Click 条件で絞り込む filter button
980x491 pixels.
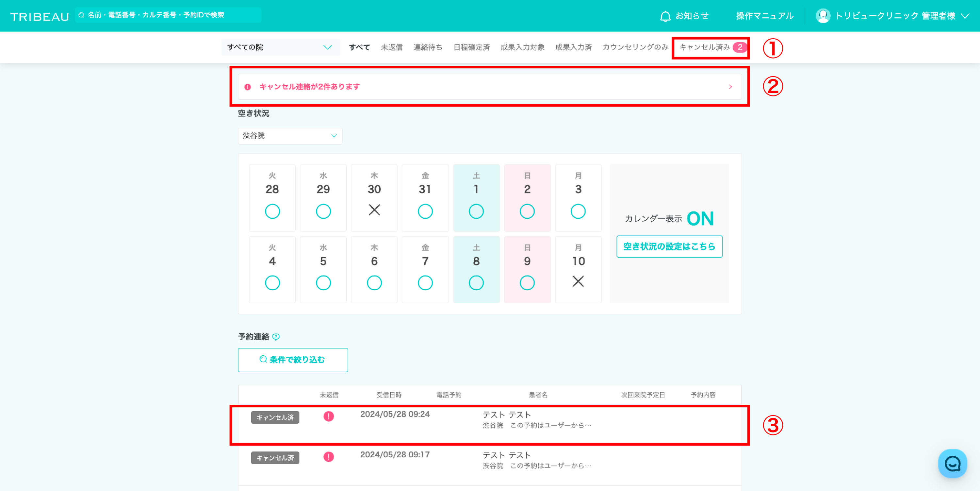coord(293,360)
